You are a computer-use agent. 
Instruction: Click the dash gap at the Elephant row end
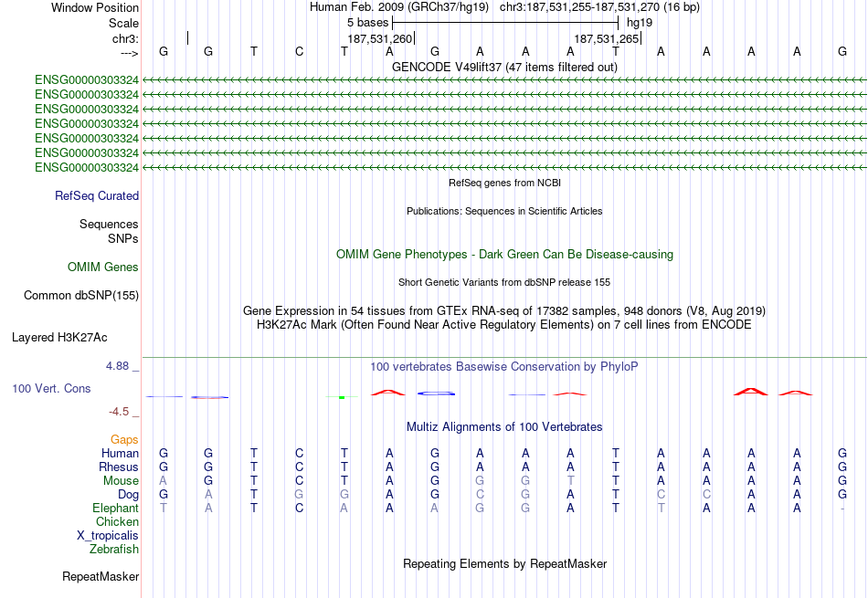[842, 509]
